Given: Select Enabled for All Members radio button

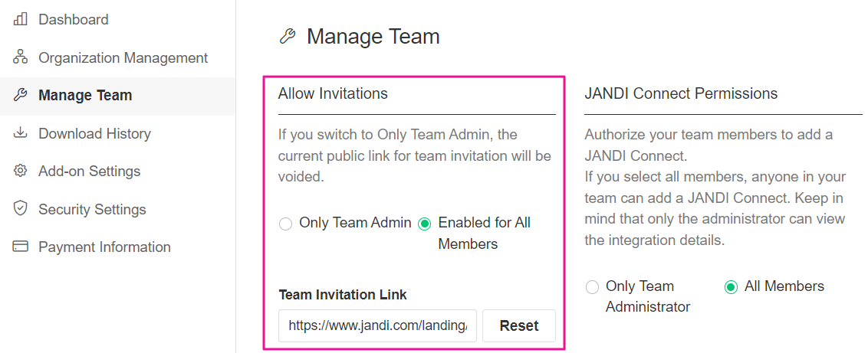Looking at the screenshot, I should click(425, 224).
